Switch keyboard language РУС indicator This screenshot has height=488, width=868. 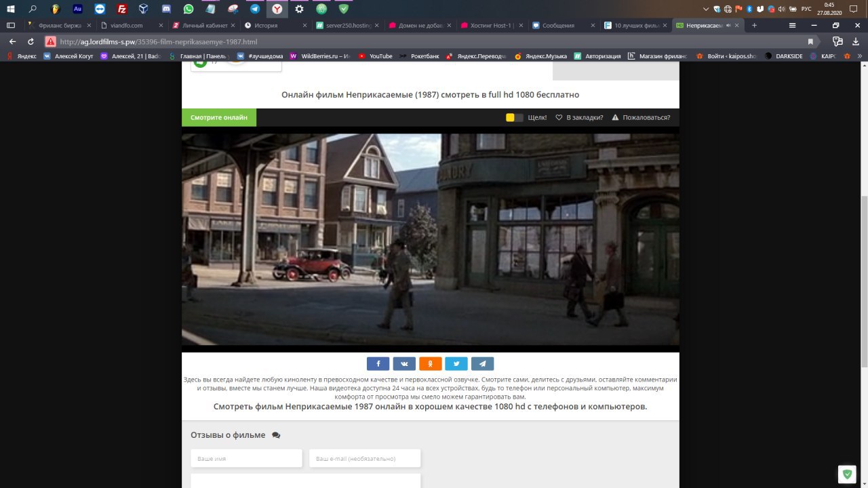806,9
